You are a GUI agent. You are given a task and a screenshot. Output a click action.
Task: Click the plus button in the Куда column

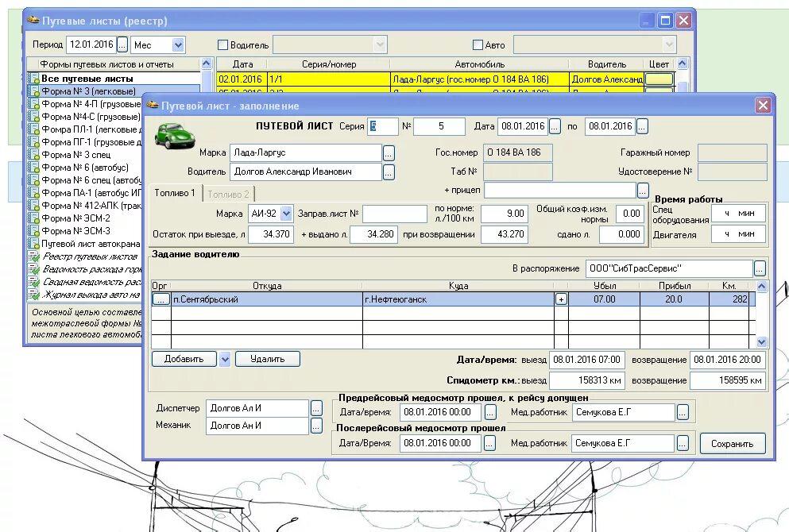561,299
